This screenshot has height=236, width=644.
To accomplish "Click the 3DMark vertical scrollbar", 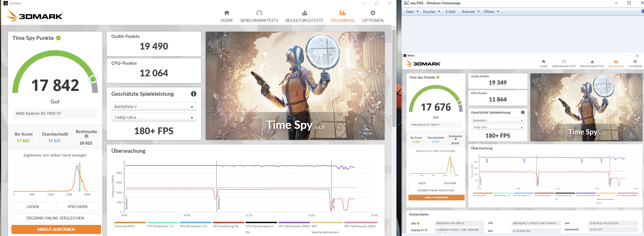I will [394, 78].
